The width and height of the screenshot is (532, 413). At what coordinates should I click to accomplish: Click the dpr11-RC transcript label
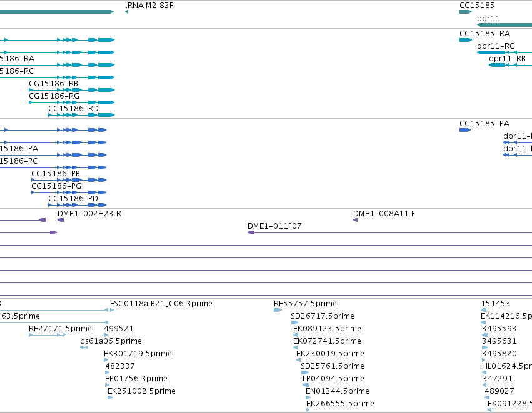point(495,46)
